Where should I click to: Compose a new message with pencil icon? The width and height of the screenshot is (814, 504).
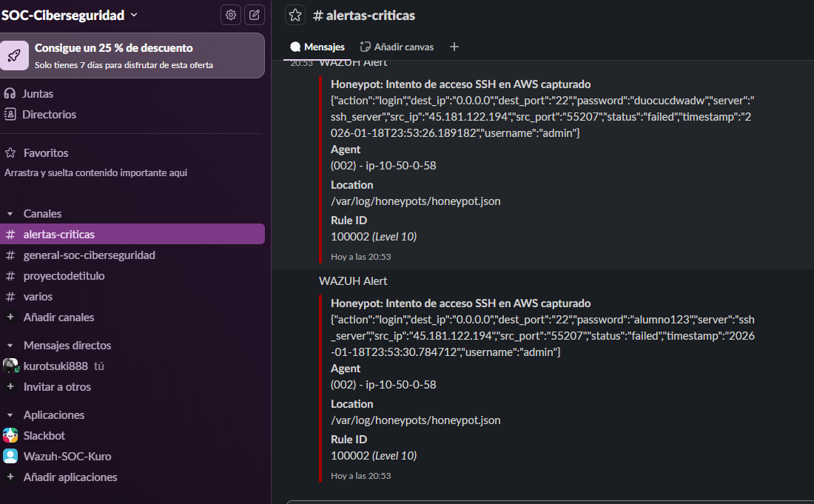point(255,15)
